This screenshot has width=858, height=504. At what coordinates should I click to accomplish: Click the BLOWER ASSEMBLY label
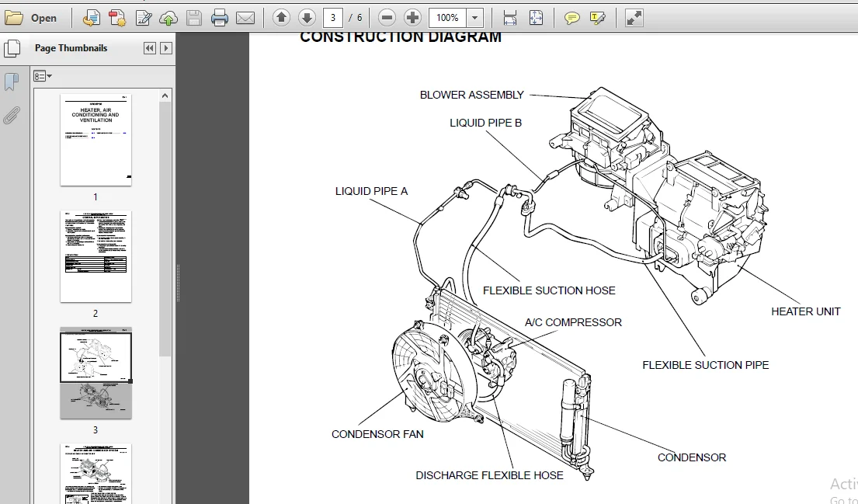[471, 95]
